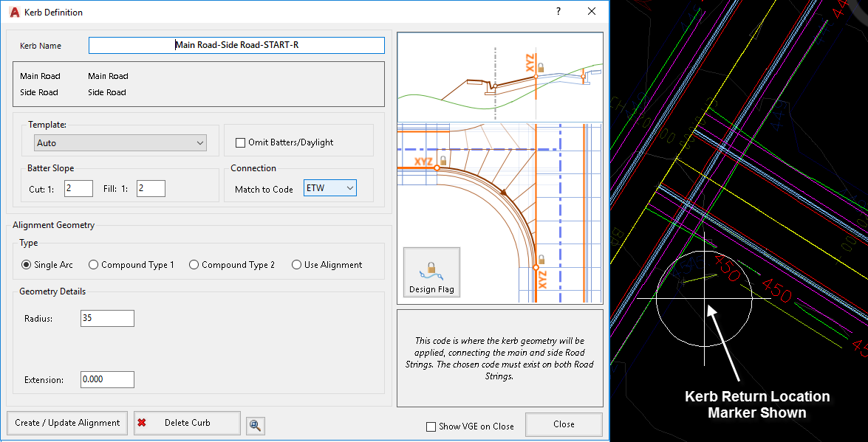The height and width of the screenshot is (442, 868).
Task: Click the padlock icon in the cross-section preview
Action: [x=541, y=68]
